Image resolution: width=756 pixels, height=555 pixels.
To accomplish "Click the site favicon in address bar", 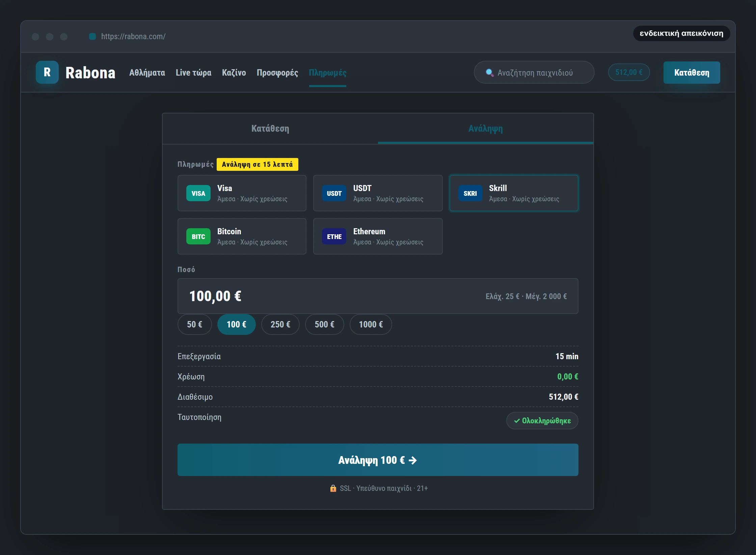I will 92,36.
